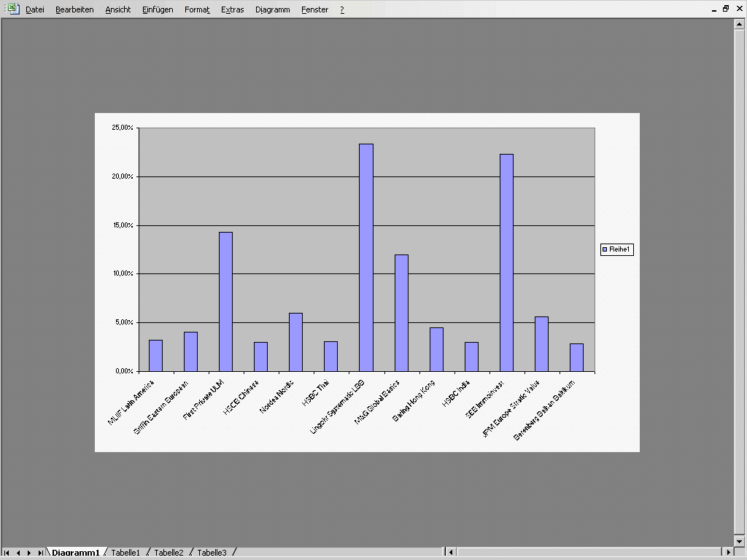This screenshot has height=560, width=747.
Task: Minimize the workbook window
Action: [714, 9]
